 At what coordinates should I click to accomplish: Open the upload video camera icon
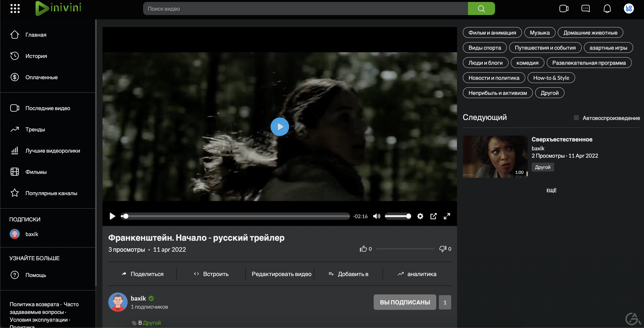coord(564,9)
